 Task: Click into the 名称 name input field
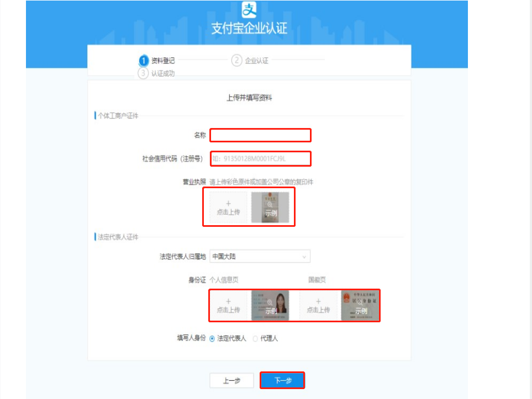(x=260, y=135)
